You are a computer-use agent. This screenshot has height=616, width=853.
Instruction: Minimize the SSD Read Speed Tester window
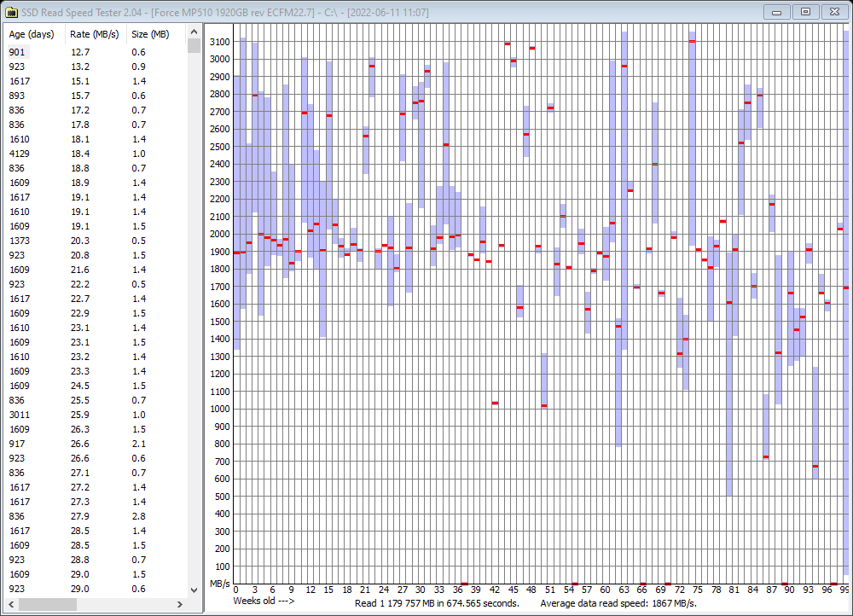coord(777,11)
